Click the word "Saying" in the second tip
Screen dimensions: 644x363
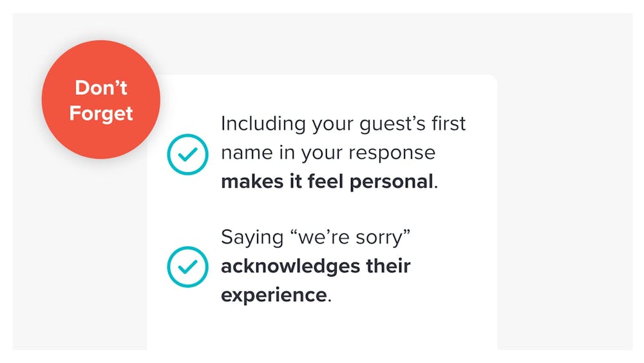point(252,237)
